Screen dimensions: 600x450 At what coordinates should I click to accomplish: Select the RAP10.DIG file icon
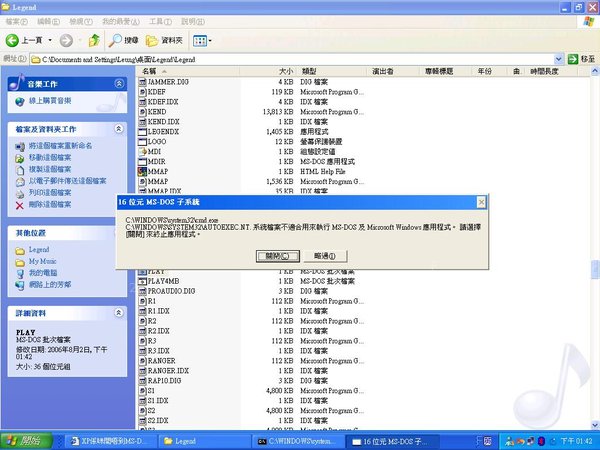(142, 381)
